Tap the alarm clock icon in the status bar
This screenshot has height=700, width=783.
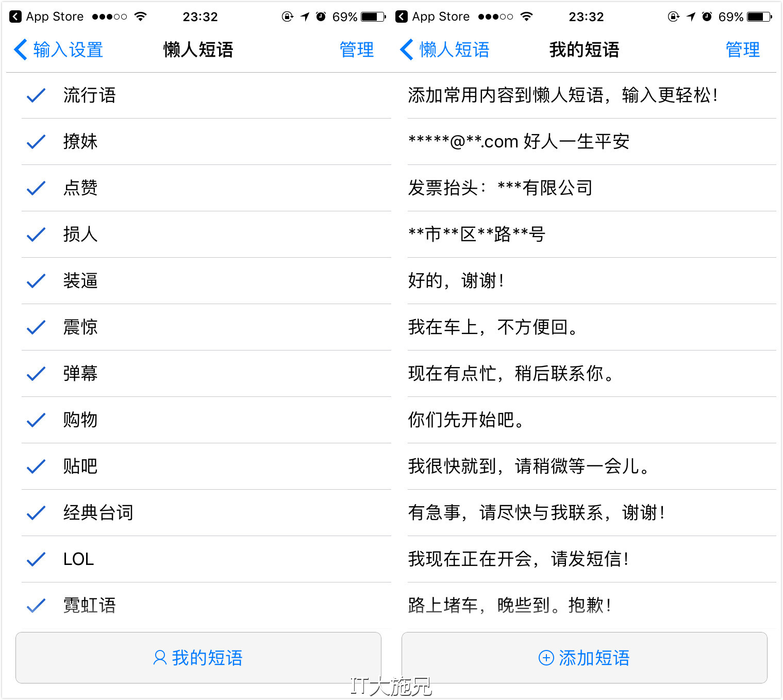pyautogui.click(x=321, y=16)
